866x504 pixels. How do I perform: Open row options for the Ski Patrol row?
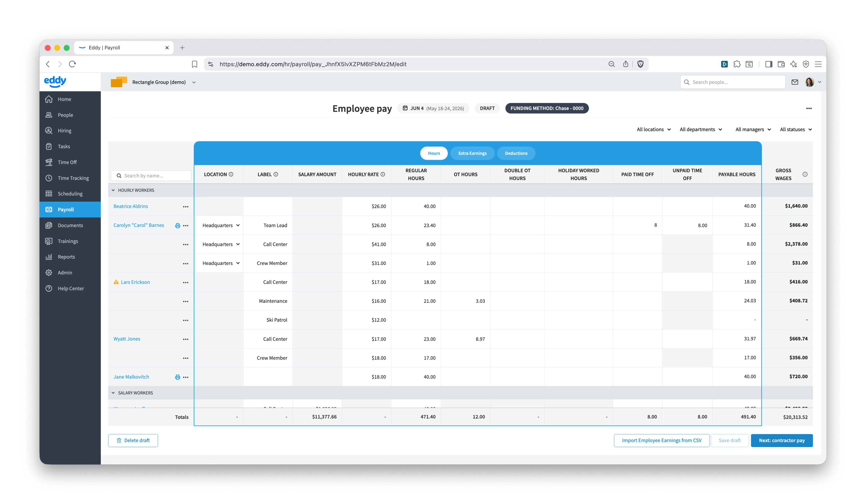(186, 320)
